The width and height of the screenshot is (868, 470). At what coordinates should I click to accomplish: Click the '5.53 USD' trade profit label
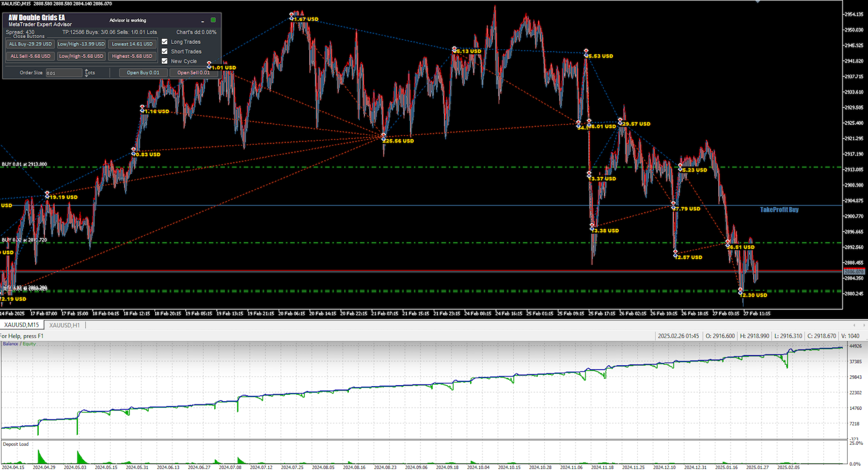(601, 56)
